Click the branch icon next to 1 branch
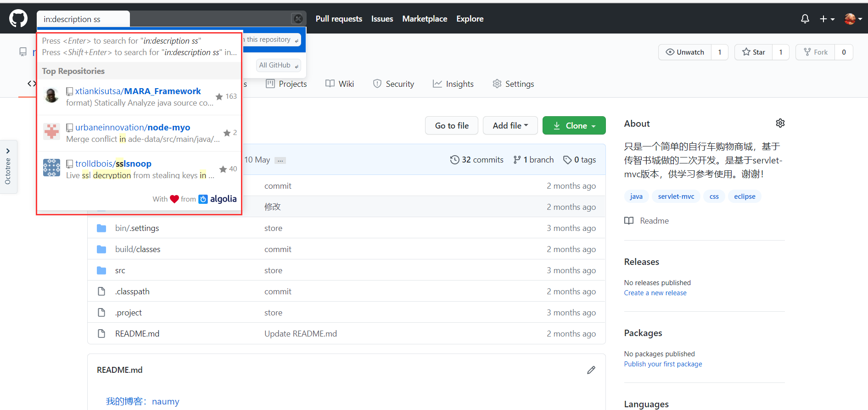Screen dimensions: 868x410 coord(517,160)
